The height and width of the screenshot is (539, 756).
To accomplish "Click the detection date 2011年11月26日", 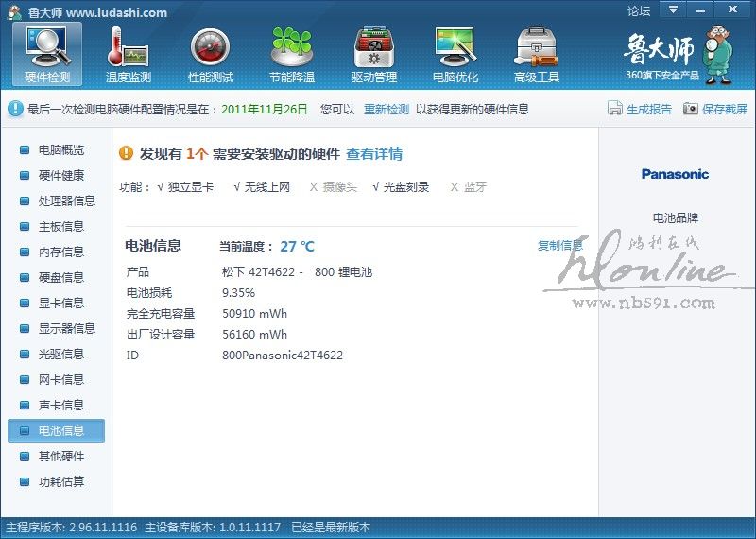I will tap(265, 110).
